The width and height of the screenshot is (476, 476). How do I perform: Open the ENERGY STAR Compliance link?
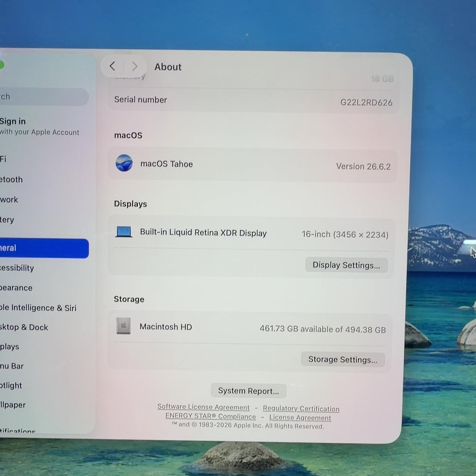[x=211, y=416]
